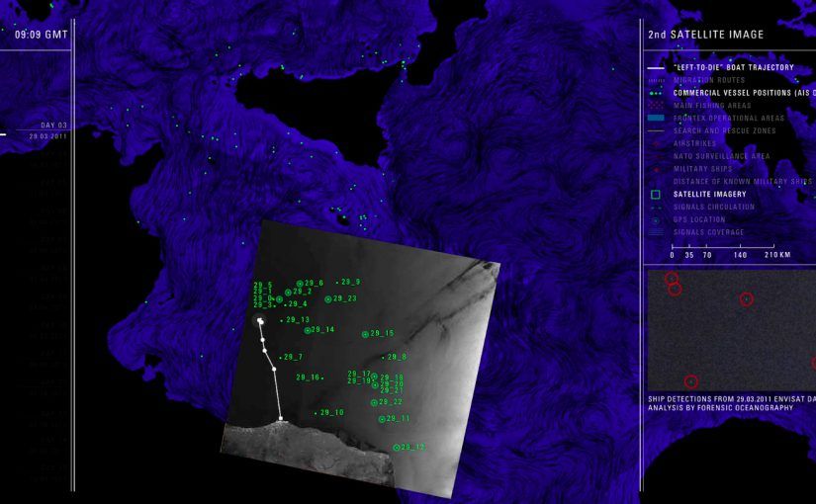
Task: Click the 29_21 detection label
Action: [392, 390]
